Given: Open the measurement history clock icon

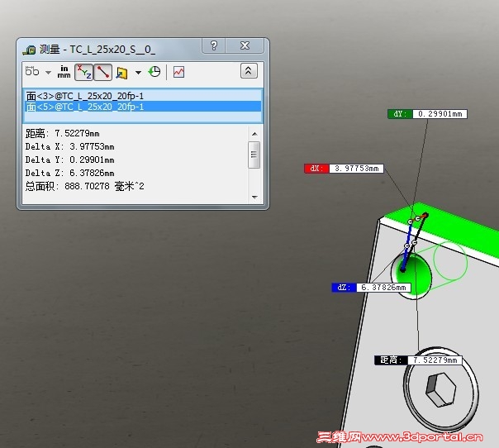Looking at the screenshot, I should point(154,72).
